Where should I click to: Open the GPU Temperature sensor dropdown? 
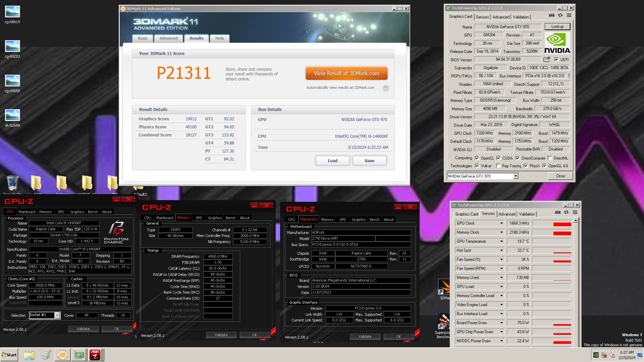coord(501,241)
